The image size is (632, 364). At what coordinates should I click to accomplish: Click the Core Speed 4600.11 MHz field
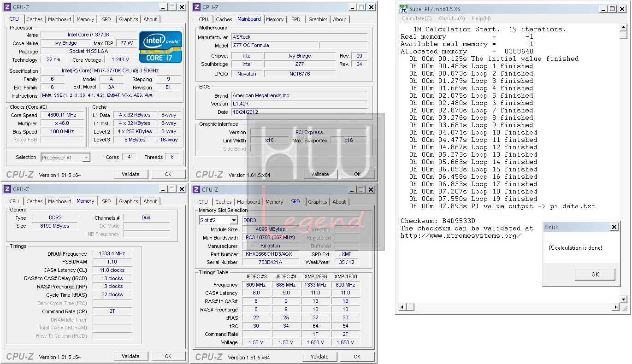[62, 115]
